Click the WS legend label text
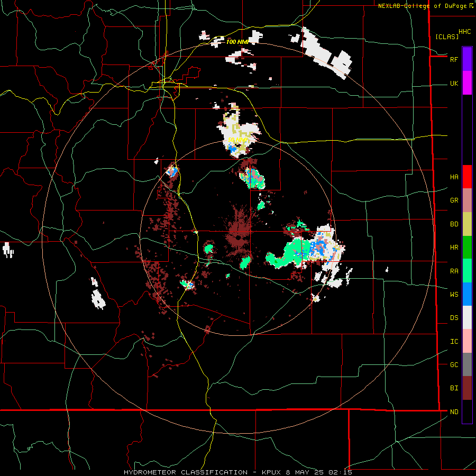Screen dimensions: 476x476 [454, 295]
